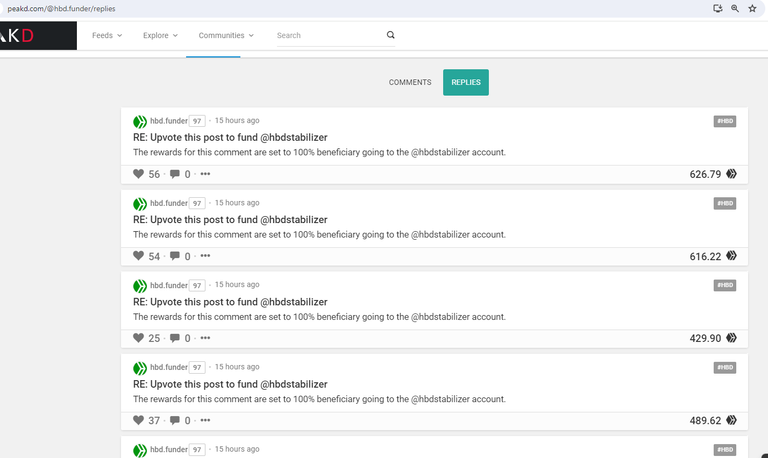The width and height of the screenshot is (768, 458).
Task: Click the '15 hours ago' timestamp on the second reply
Action: pyautogui.click(x=237, y=203)
